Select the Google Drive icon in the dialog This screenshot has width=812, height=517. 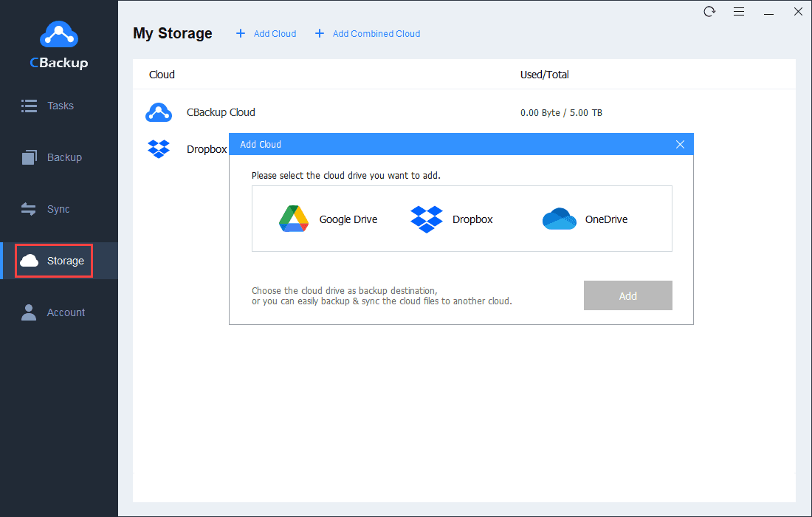[294, 219]
